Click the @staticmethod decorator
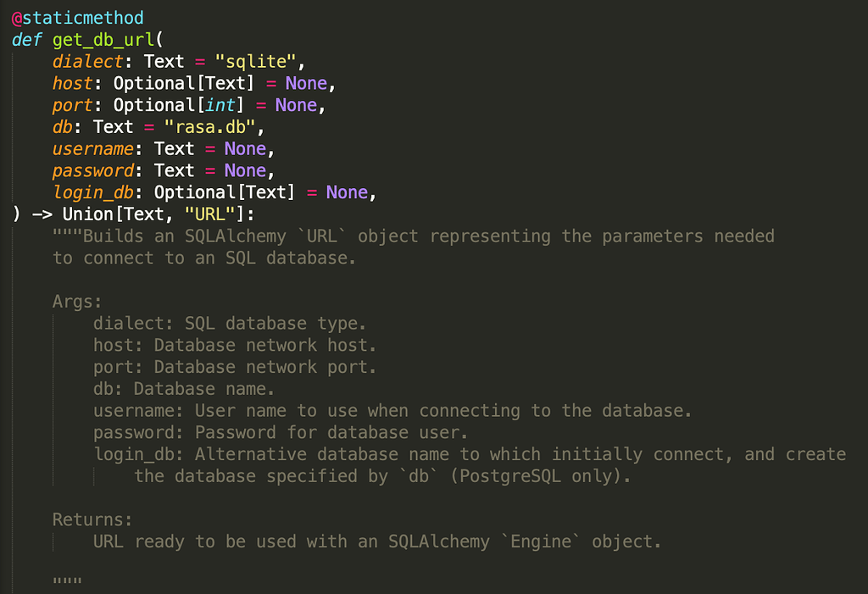The height and width of the screenshot is (594, 868). pyautogui.click(x=77, y=17)
